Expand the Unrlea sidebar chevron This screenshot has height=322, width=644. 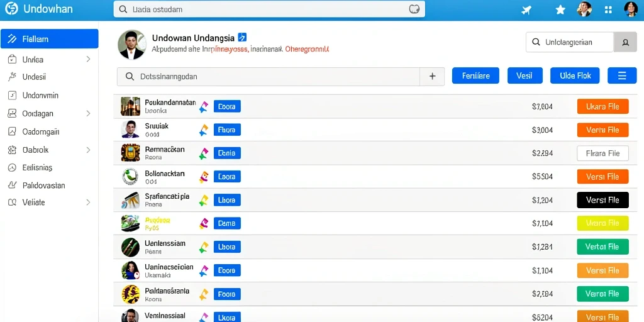[88, 59]
